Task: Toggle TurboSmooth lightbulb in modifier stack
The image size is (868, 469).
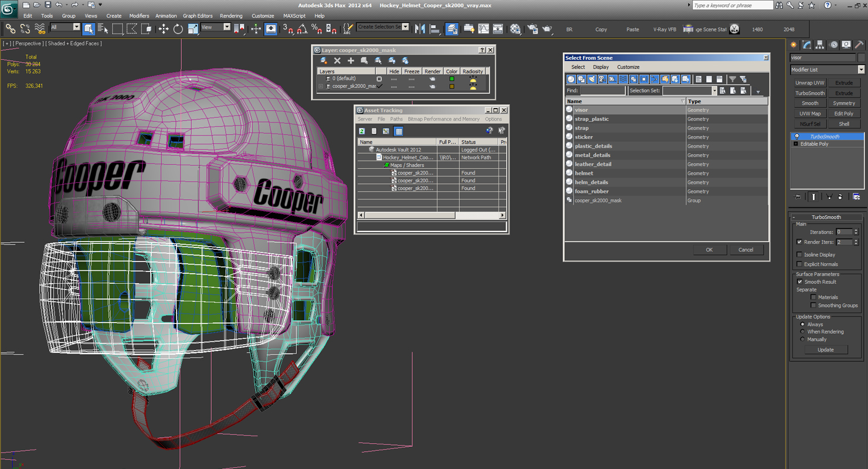Action: (796, 137)
